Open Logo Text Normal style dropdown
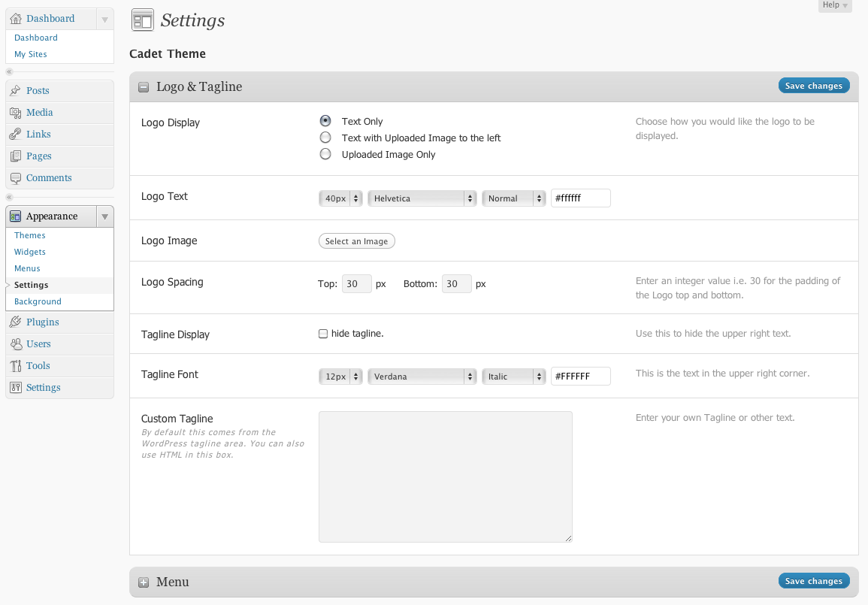The image size is (868, 605). (x=514, y=198)
